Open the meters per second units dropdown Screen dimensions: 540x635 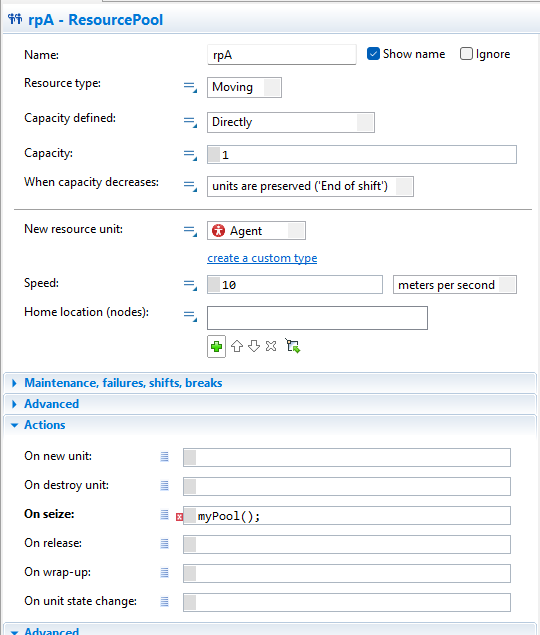455,285
